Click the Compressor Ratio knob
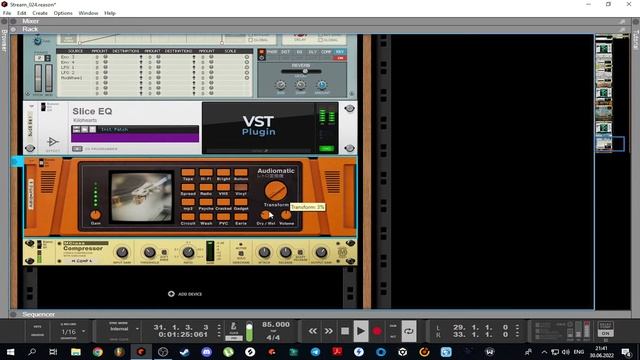This screenshot has height=360, width=640. point(188,252)
